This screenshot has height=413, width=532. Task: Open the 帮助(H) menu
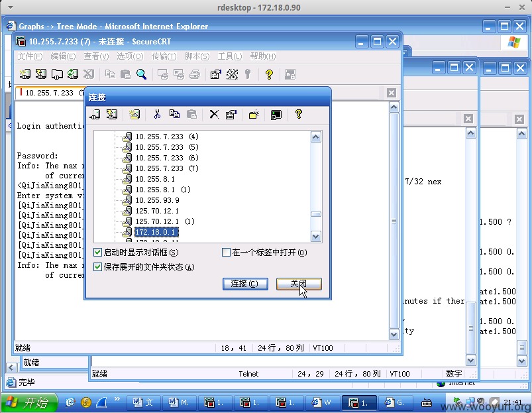click(263, 56)
